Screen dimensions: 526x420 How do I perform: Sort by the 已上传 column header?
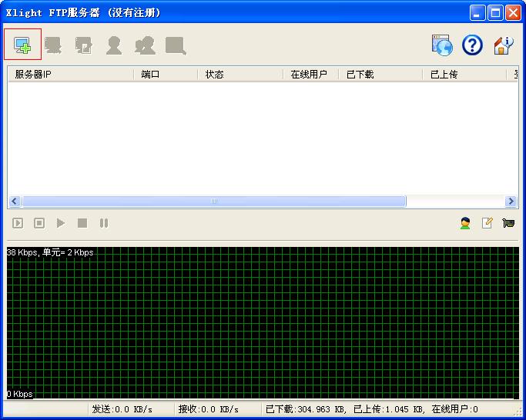(464, 74)
